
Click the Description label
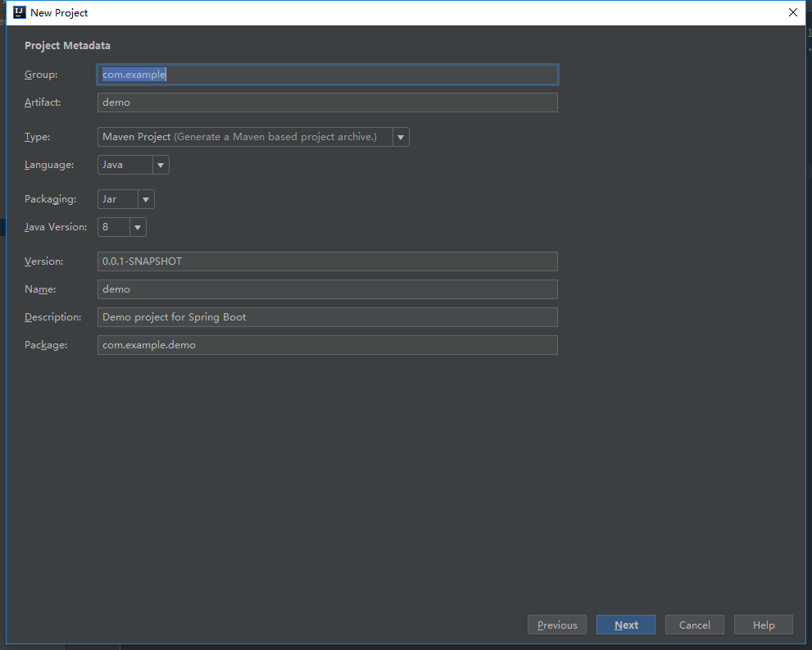point(52,317)
